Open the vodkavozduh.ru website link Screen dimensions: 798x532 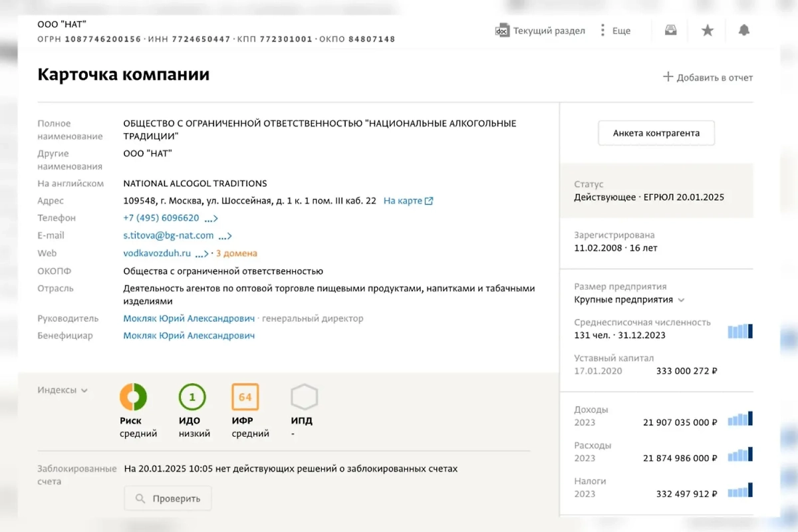pyautogui.click(x=157, y=253)
